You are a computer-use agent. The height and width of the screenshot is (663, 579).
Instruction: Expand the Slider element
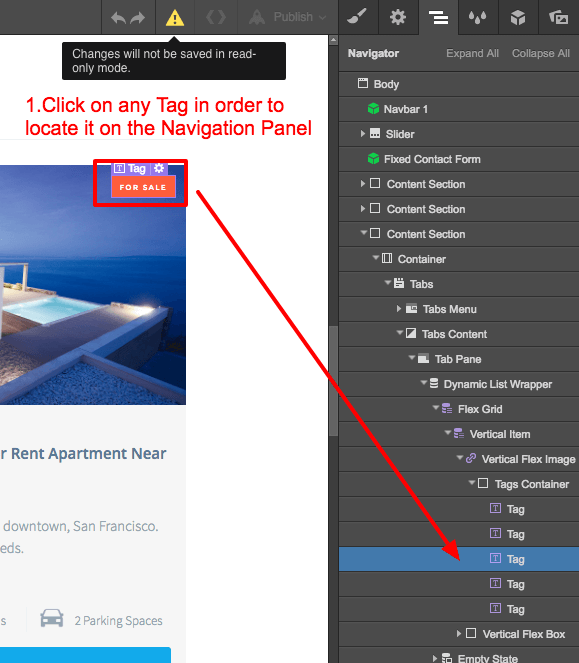(x=362, y=134)
